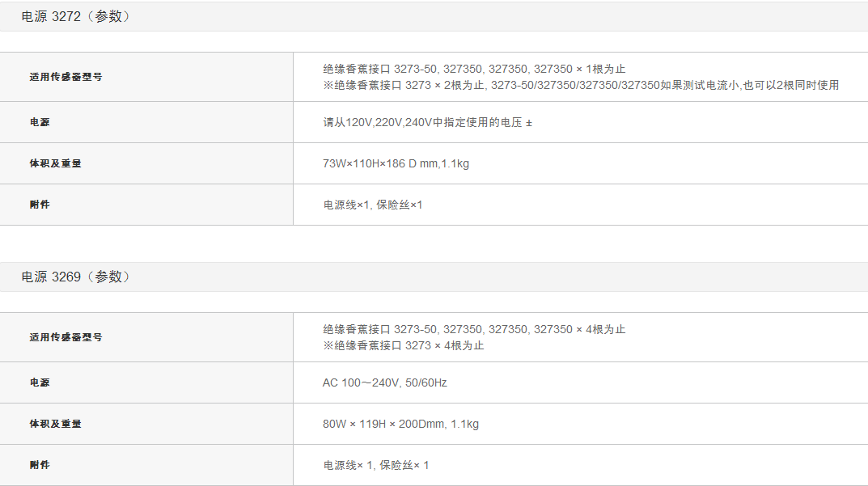Select the sensor line ending 327350 × 4根为止
The height and width of the screenshot is (486, 868).
474,329
